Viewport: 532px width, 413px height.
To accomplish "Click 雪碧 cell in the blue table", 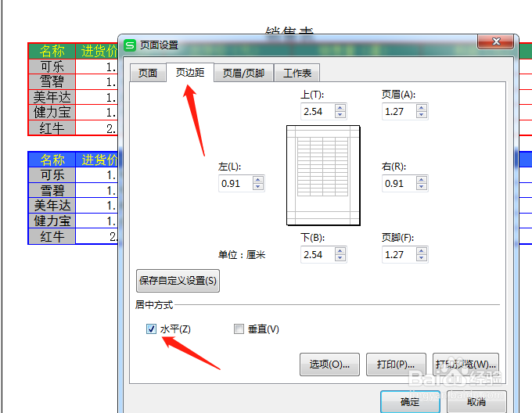I will tap(52, 190).
